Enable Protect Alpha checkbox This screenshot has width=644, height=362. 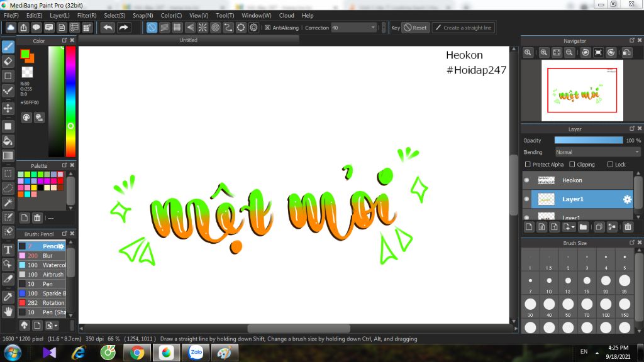tap(528, 164)
